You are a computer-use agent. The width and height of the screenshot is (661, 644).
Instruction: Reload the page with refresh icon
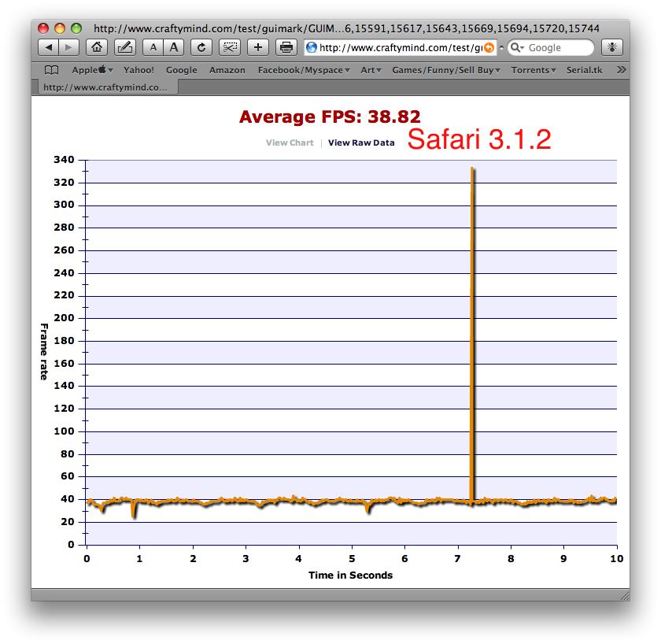coord(201,48)
